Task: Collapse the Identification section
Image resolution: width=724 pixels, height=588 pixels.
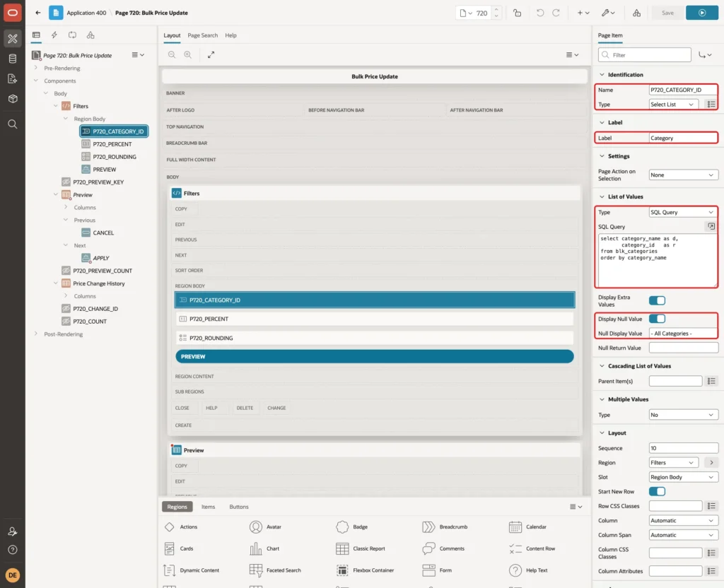Action: pos(602,75)
